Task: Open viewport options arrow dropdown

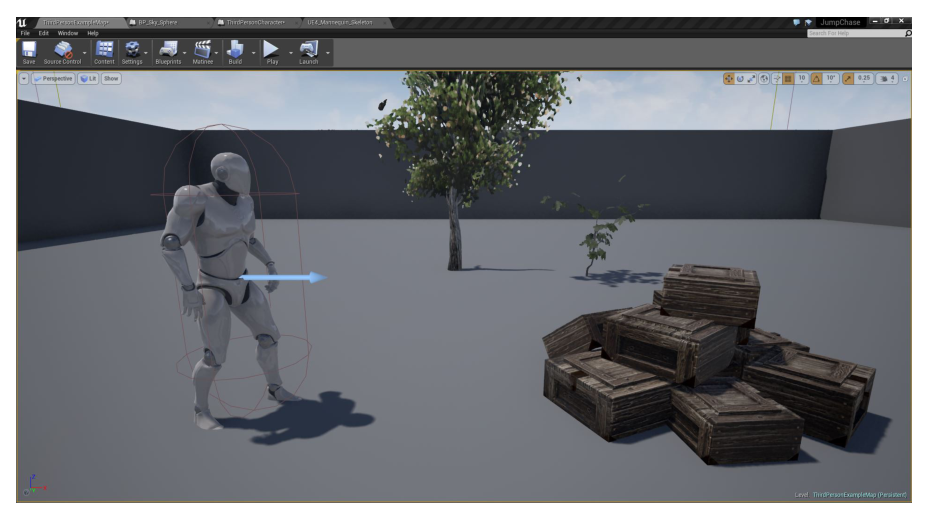Action: [24, 78]
